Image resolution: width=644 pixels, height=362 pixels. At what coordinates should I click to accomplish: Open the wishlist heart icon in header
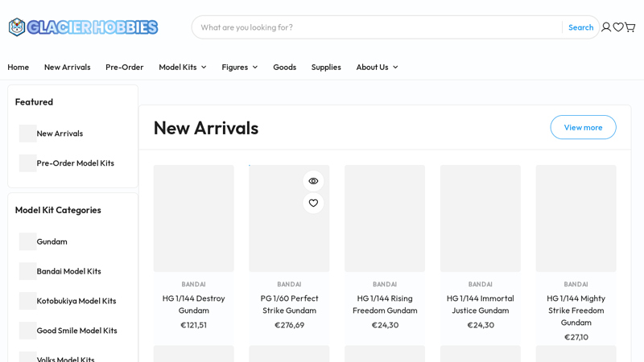tap(618, 27)
